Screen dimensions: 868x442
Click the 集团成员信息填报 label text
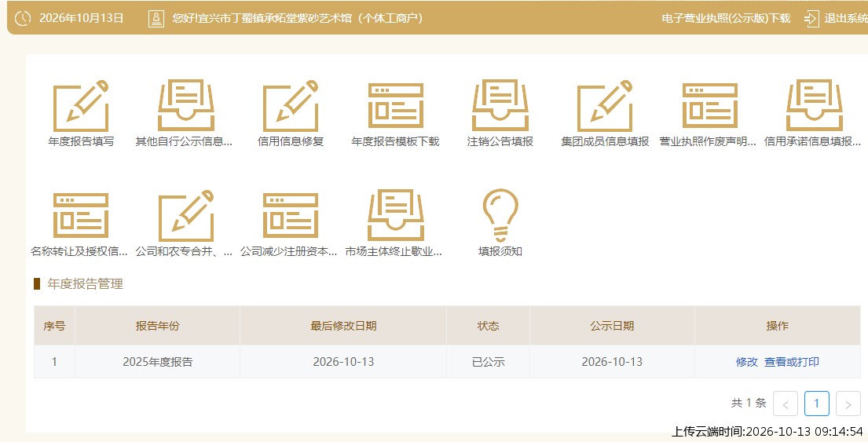605,141
